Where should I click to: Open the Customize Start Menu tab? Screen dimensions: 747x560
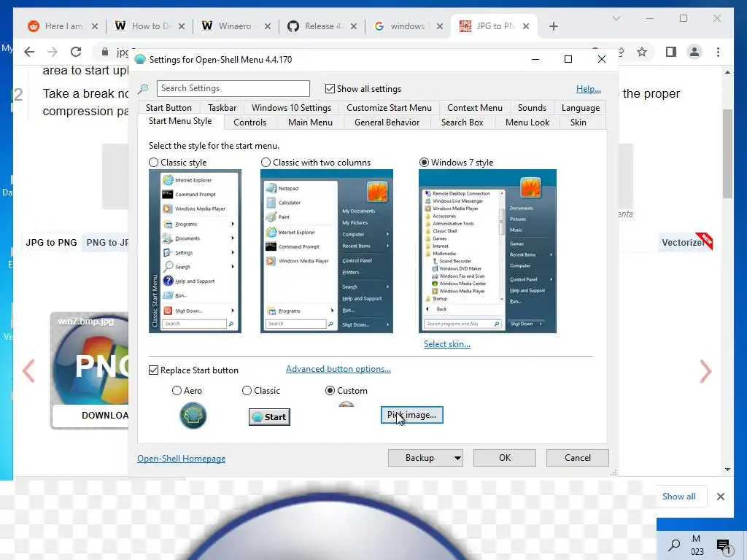click(389, 108)
